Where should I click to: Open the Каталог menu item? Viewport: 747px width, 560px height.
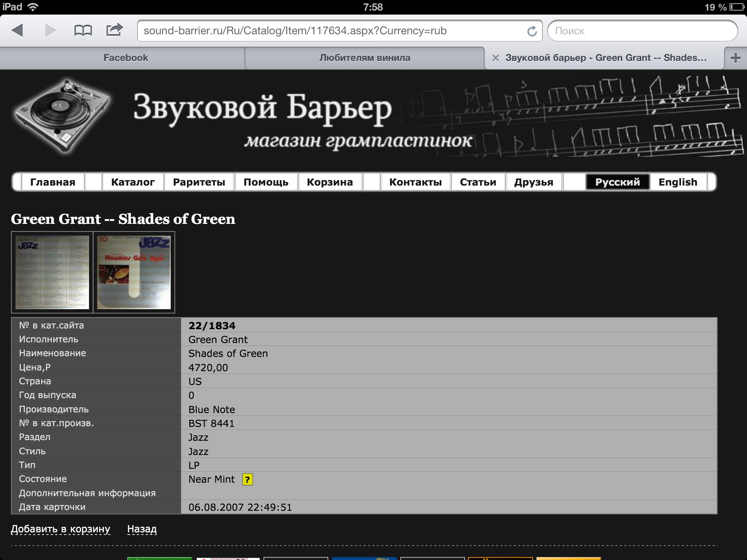[133, 182]
